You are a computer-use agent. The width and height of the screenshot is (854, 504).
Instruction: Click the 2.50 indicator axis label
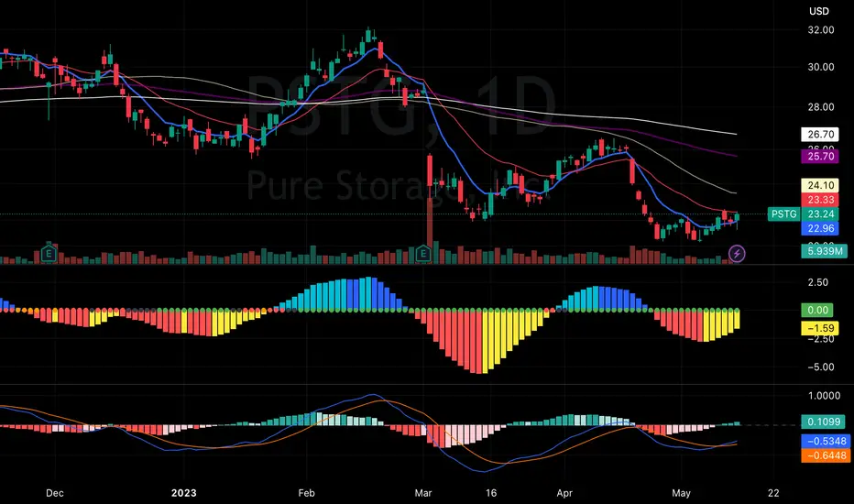coord(818,282)
